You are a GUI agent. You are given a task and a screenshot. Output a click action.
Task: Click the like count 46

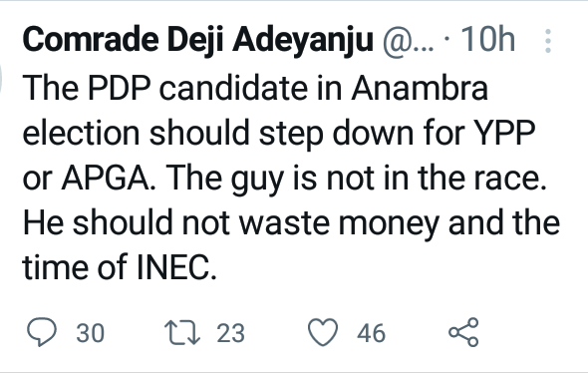(x=371, y=333)
